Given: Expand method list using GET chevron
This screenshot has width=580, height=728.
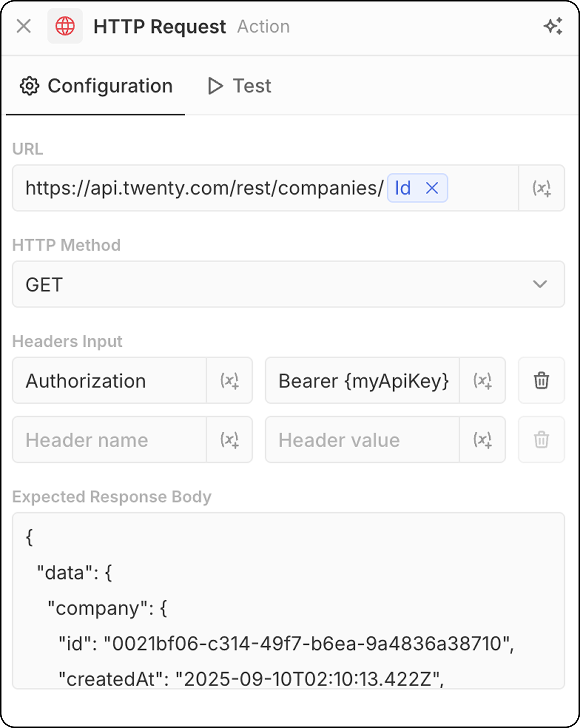Looking at the screenshot, I should (540, 284).
